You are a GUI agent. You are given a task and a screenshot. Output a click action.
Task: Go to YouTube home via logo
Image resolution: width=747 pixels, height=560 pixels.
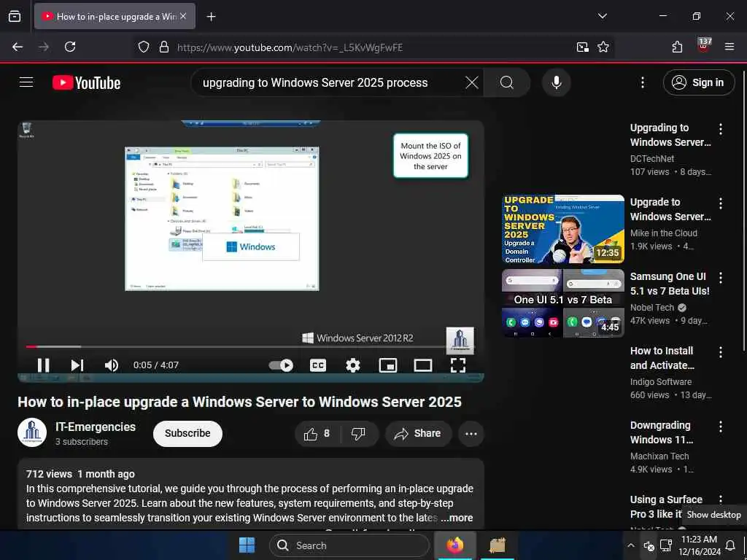pos(86,83)
